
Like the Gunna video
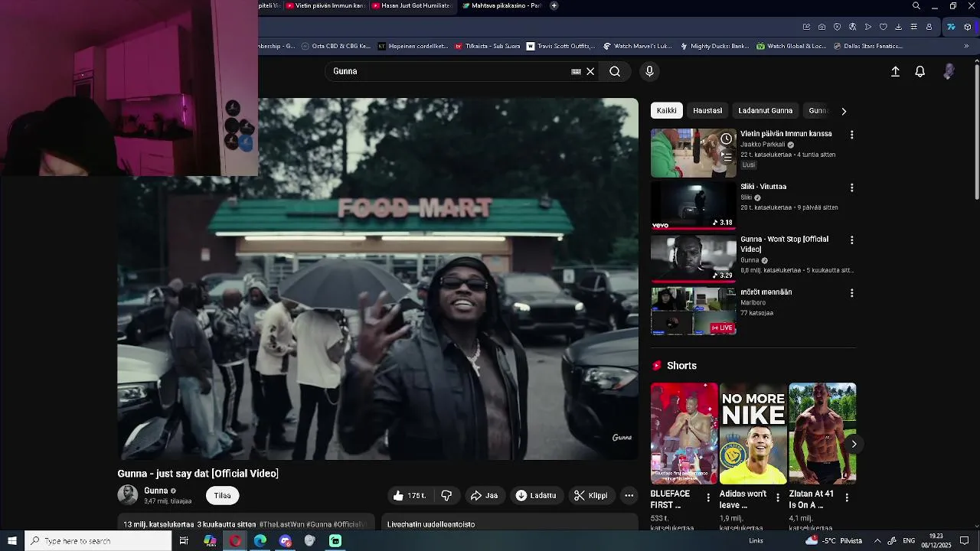click(409, 496)
